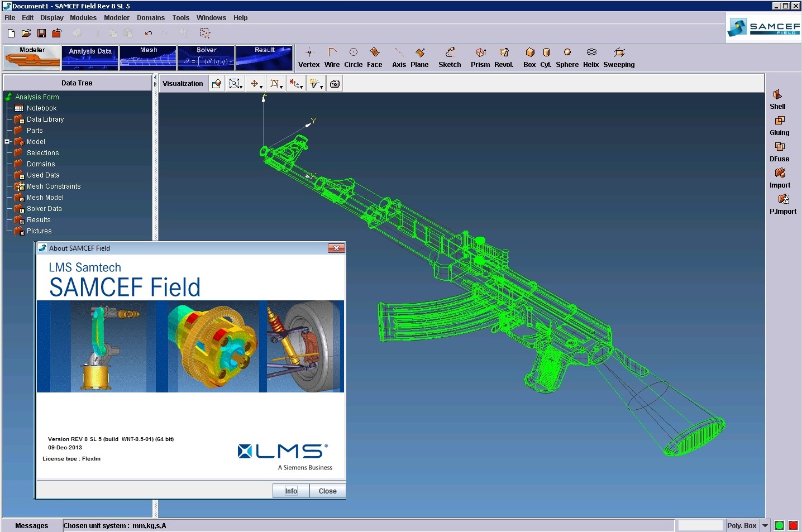The height and width of the screenshot is (532, 802).
Task: Select the Vertex tool
Action: [x=309, y=57]
